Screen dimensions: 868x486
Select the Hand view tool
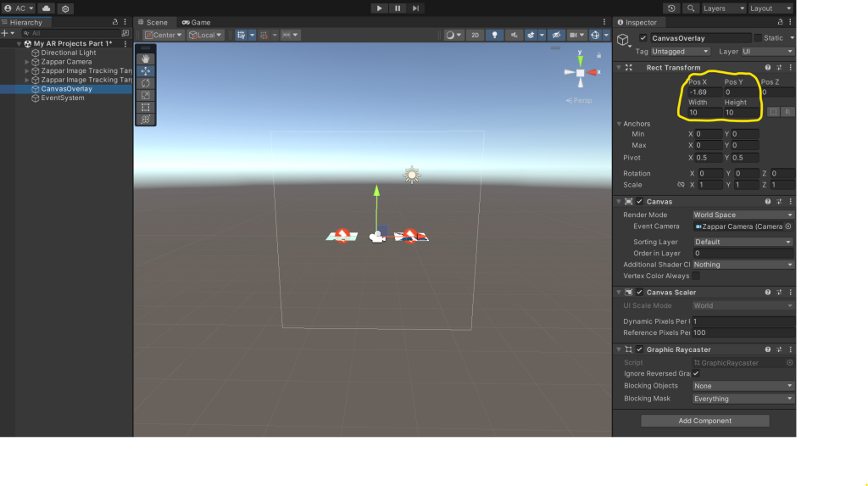coord(145,59)
